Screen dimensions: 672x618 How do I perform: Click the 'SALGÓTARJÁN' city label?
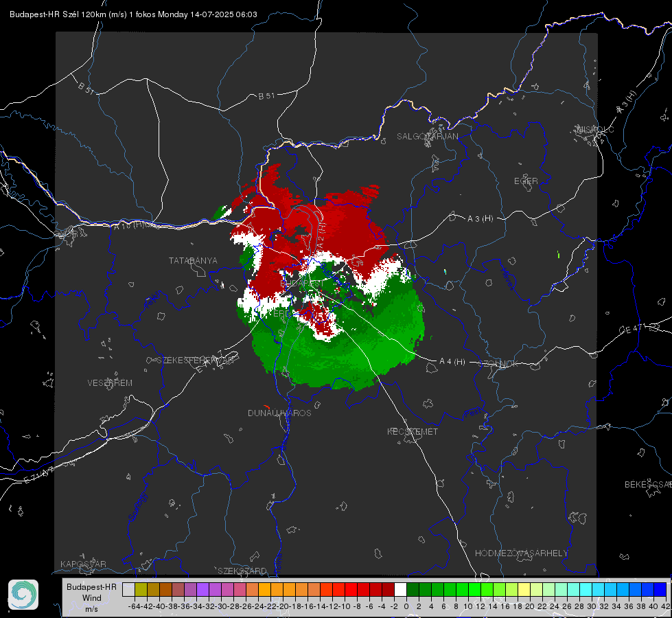[427, 137]
